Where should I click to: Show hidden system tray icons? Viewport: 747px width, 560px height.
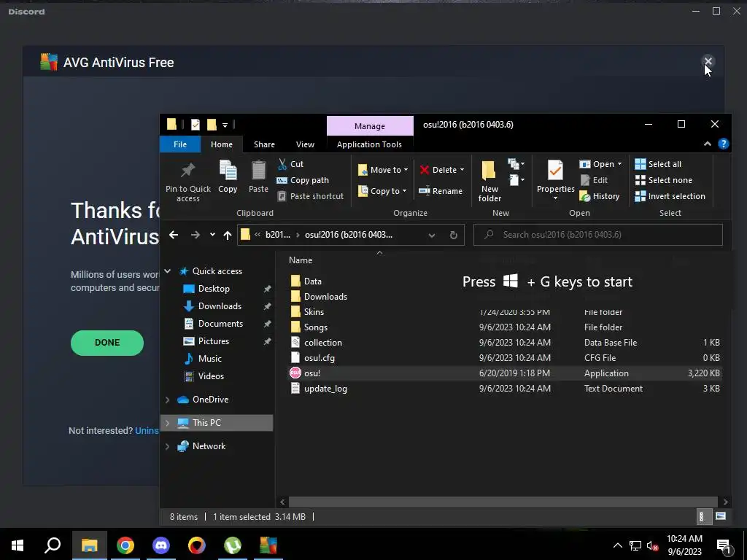[x=617, y=545]
